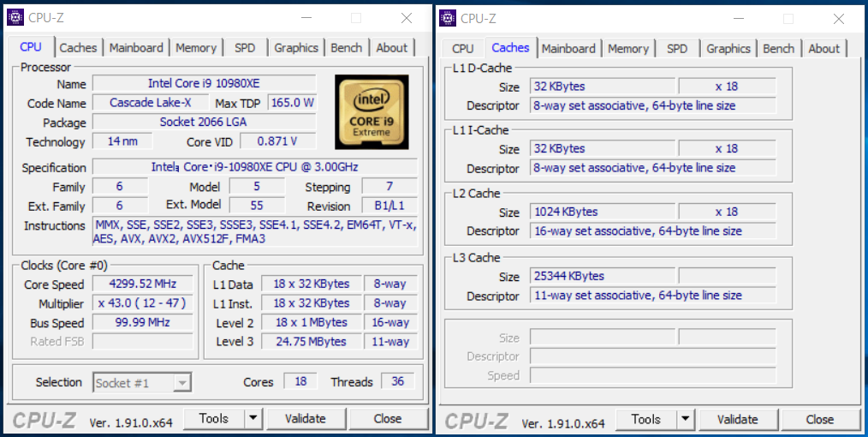Viewport: 868px width, 437px height.
Task: Click Technology value 14 nm
Action: tap(122, 141)
